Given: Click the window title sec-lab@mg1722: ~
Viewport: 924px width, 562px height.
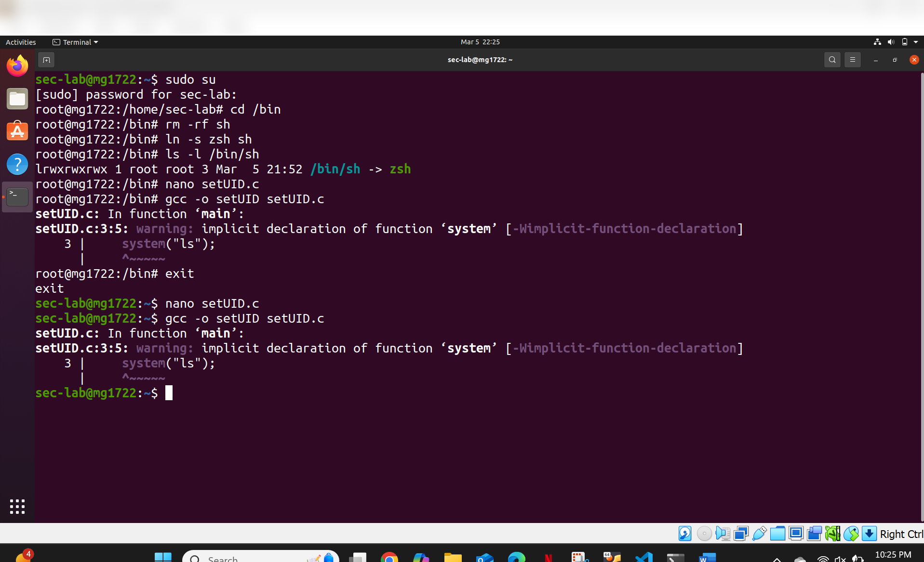Looking at the screenshot, I should [480, 60].
